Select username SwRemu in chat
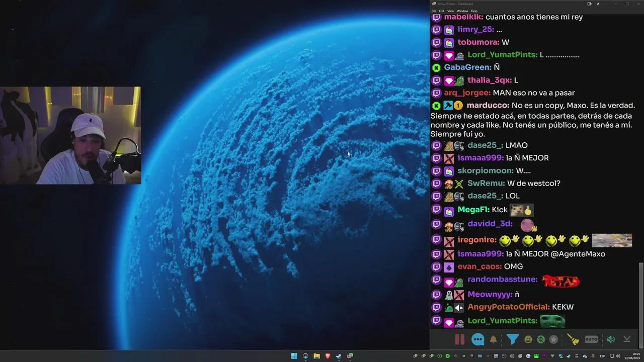Image resolution: width=644 pixels, height=362 pixels. 486,184
